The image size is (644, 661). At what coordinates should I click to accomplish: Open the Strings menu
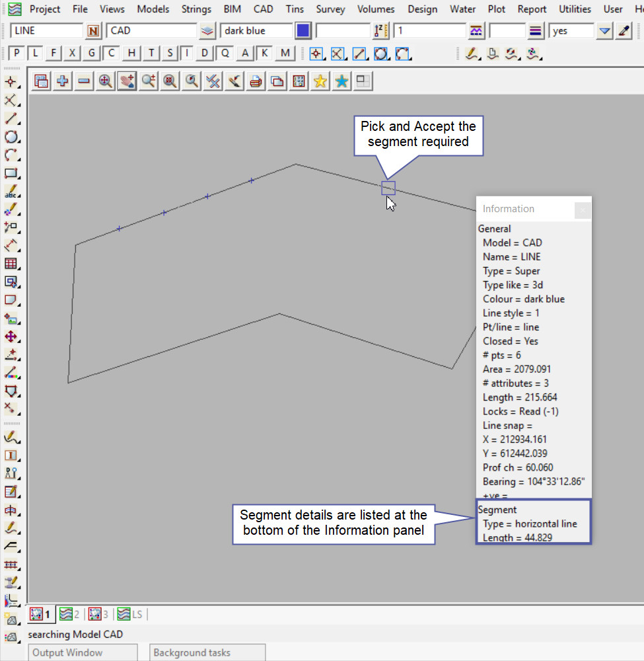pyautogui.click(x=197, y=9)
